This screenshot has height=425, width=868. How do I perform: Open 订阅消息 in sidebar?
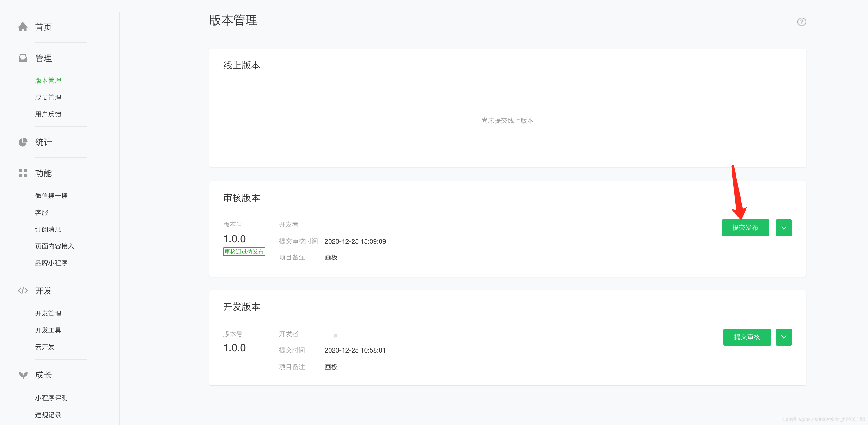[48, 229]
